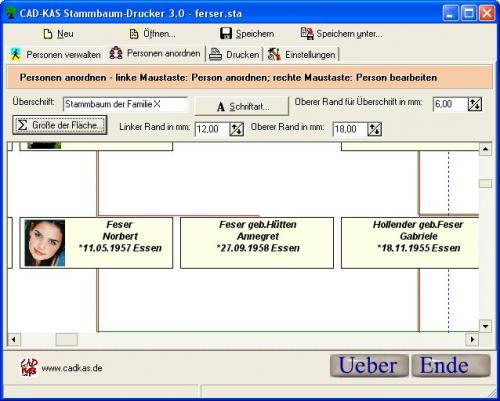The image size is (500, 401).
Task: Adjust the Oberer Rand für Überschrift spinner
Action: point(475,104)
